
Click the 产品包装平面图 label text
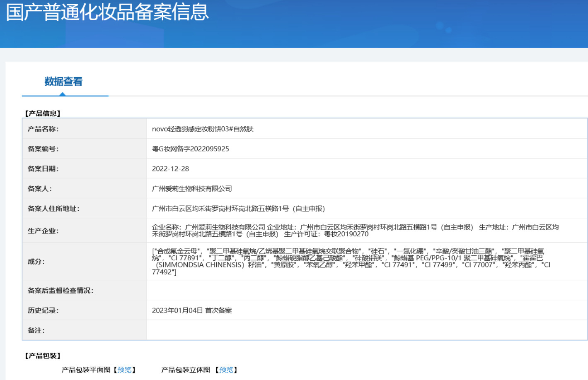[86, 370]
